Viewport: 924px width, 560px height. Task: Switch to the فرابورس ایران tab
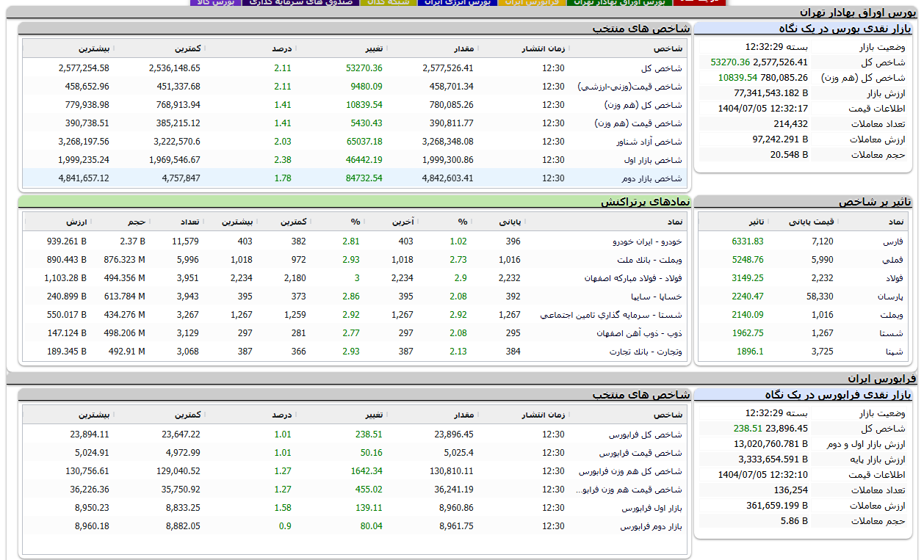(x=533, y=2)
